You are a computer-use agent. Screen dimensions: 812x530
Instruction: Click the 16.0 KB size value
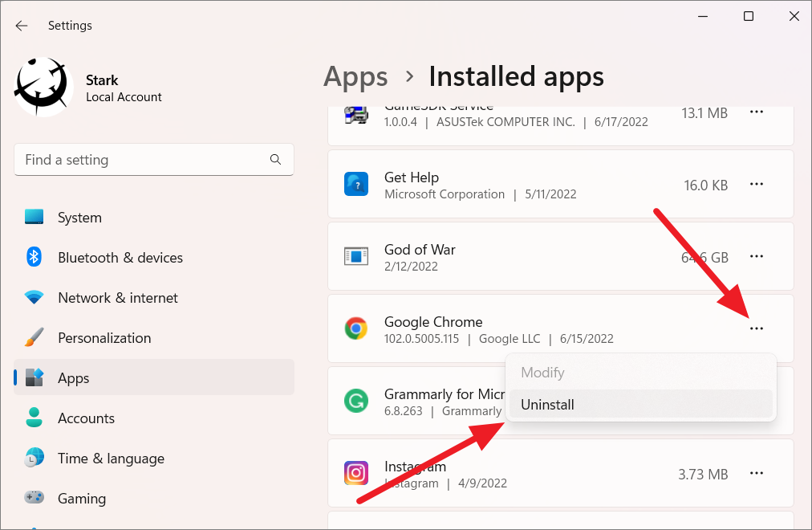pyautogui.click(x=706, y=185)
